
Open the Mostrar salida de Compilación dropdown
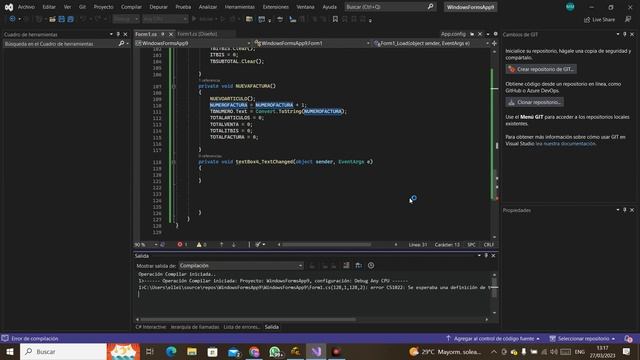coord(241,265)
